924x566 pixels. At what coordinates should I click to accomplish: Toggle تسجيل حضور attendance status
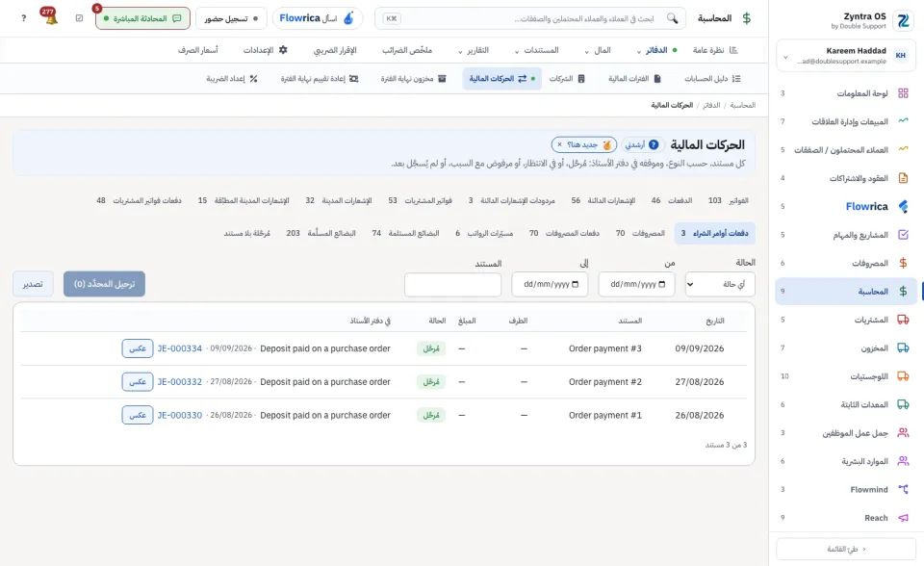click(x=231, y=18)
